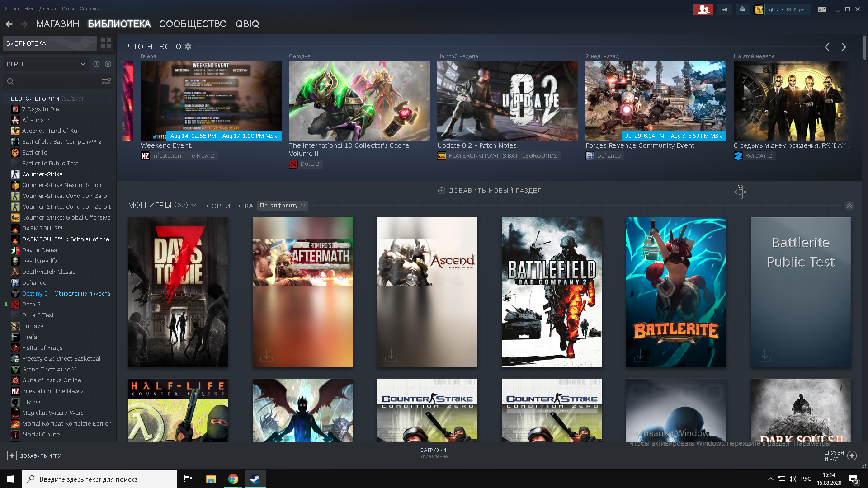Click Add Game plus icon
The height and width of the screenshot is (488, 868).
(12, 456)
